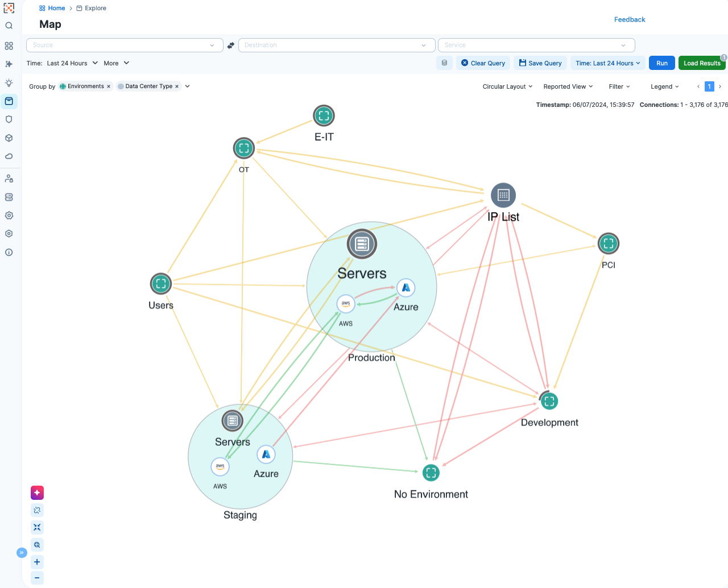Select the IP List node icon
Screen dimensions: 728x588
tap(503, 195)
